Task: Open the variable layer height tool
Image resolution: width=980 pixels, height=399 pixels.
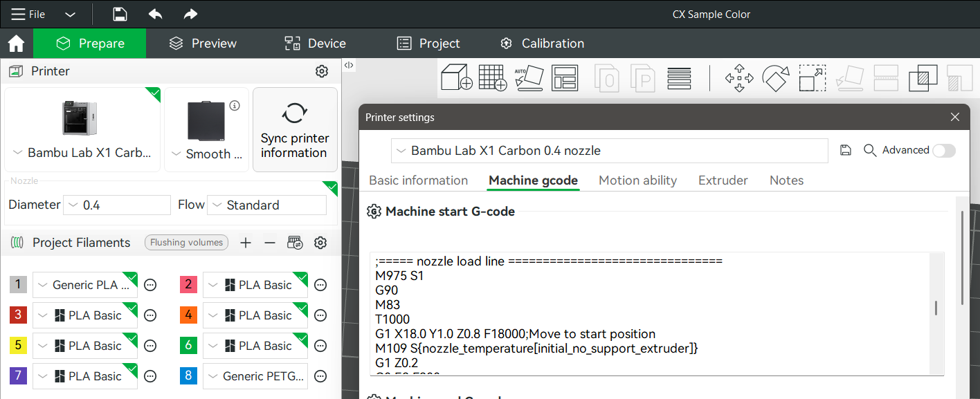Action: (680, 77)
